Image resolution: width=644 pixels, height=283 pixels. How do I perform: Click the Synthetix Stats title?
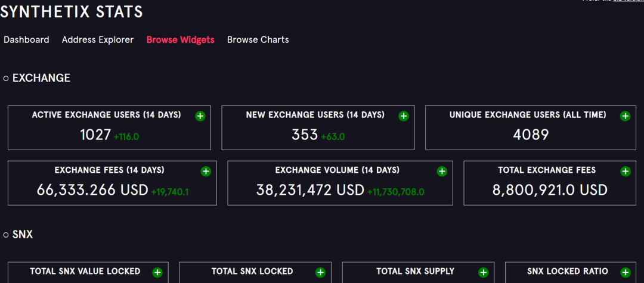[72, 11]
